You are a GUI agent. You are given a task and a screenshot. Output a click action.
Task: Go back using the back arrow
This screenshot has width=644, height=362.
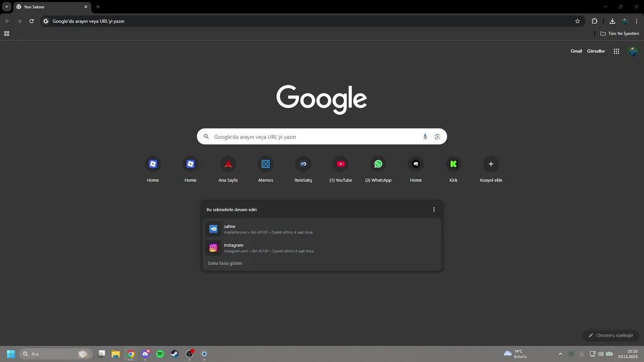[7, 21]
